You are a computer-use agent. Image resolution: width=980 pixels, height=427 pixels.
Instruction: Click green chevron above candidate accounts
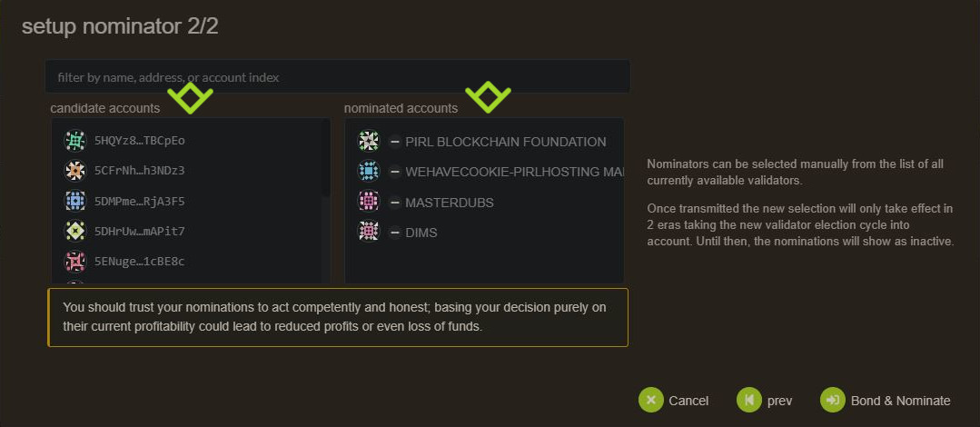coord(191,97)
